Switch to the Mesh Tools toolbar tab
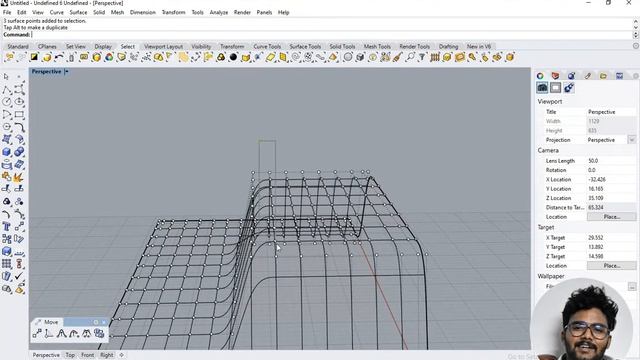Viewport: 640px width, 360px height. pyautogui.click(x=377, y=47)
